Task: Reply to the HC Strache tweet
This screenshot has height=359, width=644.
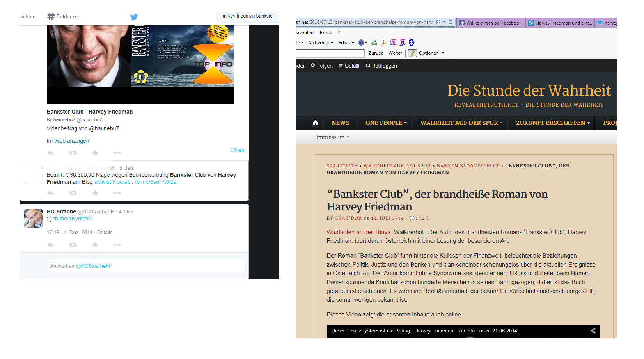Action: 51,245
